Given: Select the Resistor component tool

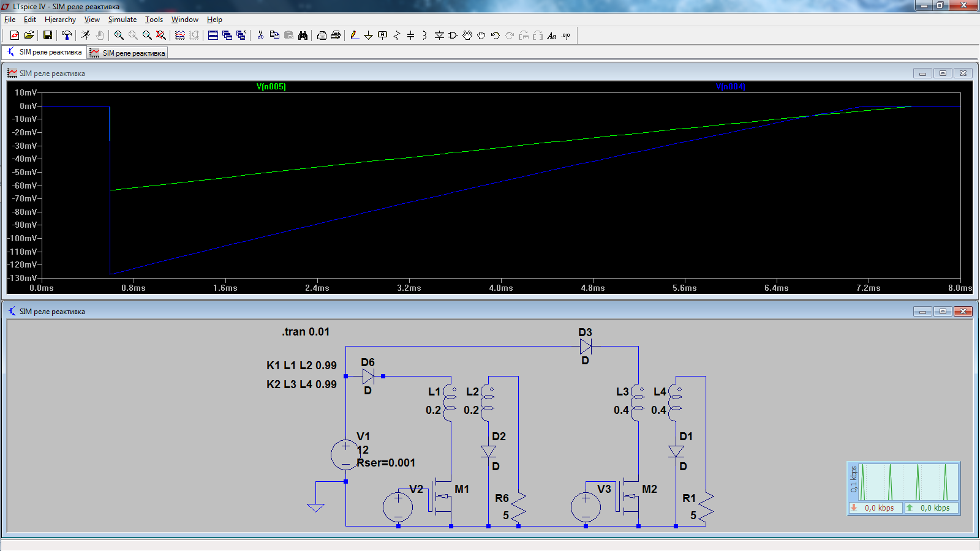Looking at the screenshot, I should click(x=396, y=36).
